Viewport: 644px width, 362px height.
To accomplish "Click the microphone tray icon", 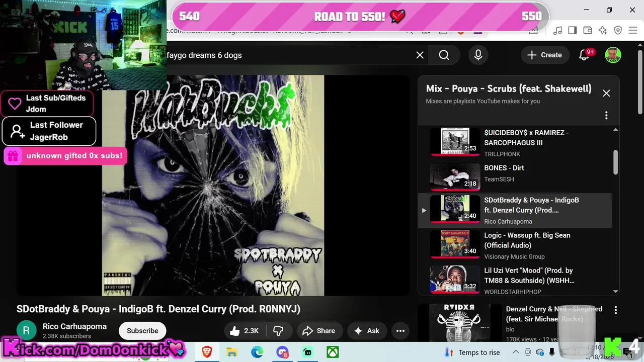I will click(x=552, y=352).
